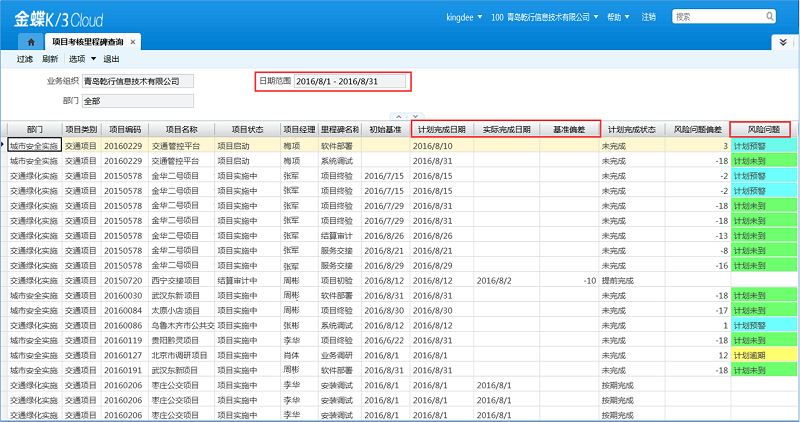Select the 贵阳黔灵项目 cell
This screenshot has width=800, height=422.
pyautogui.click(x=182, y=340)
